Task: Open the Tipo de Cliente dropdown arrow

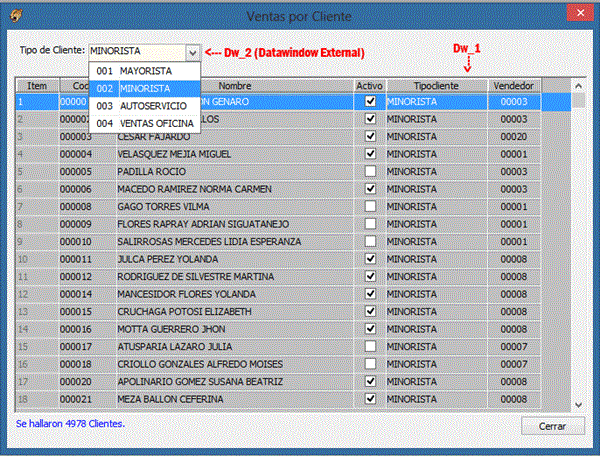Action: [191, 51]
